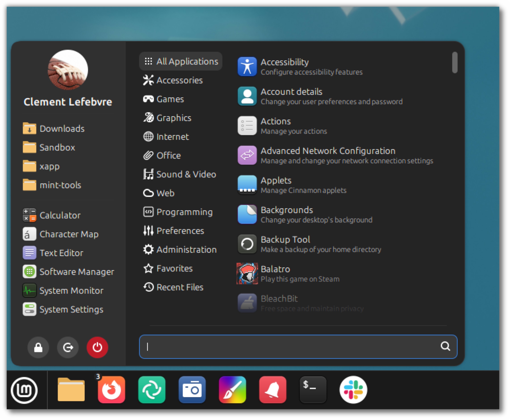Viewport: 510px width, 420px height.
Task: Show the Administration category
Action: [186, 250]
